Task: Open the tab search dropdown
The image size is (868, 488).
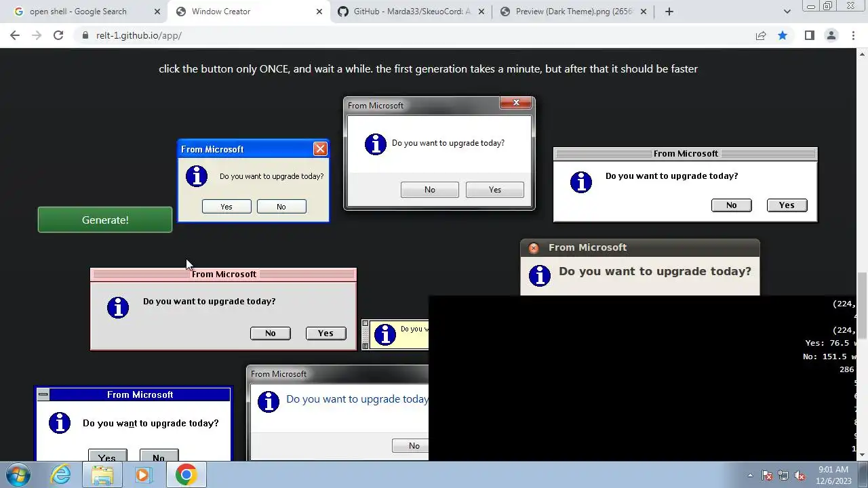Action: [x=787, y=12]
